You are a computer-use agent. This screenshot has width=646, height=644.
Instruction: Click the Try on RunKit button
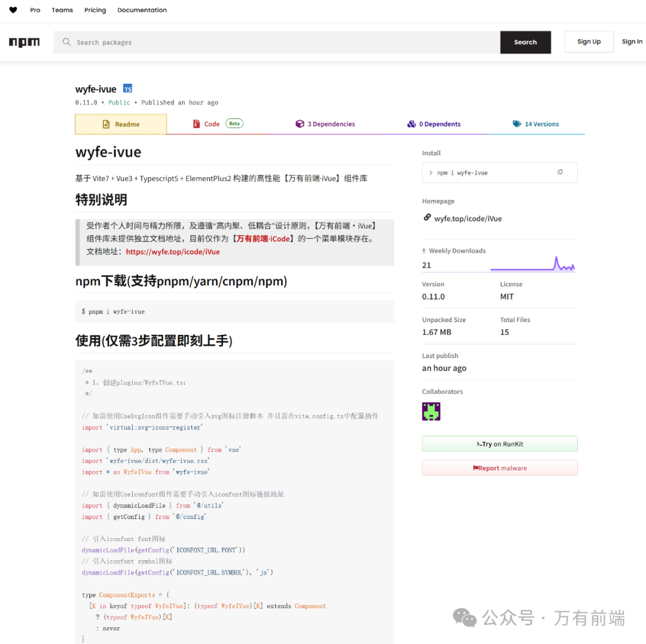499,443
